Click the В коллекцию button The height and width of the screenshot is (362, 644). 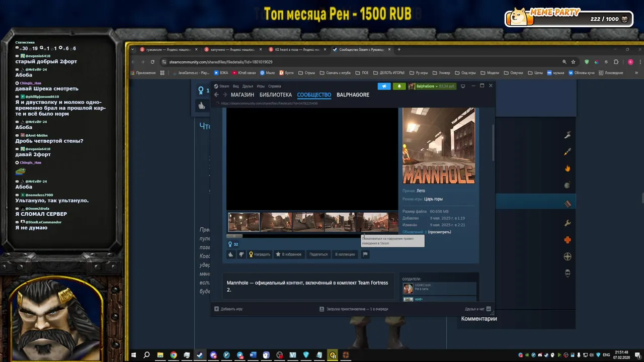pyautogui.click(x=345, y=254)
